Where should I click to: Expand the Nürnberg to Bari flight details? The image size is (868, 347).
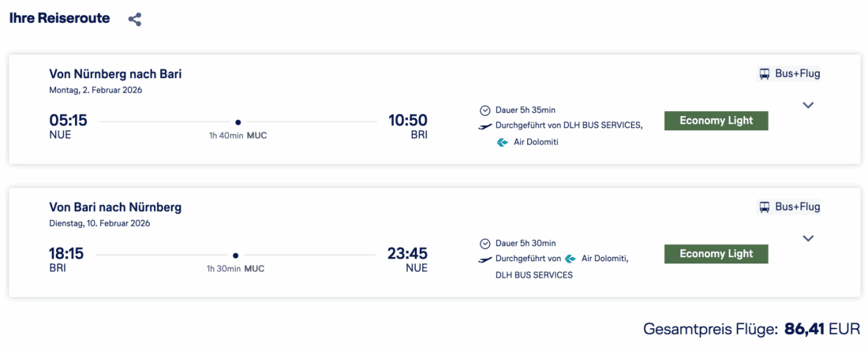807,105
